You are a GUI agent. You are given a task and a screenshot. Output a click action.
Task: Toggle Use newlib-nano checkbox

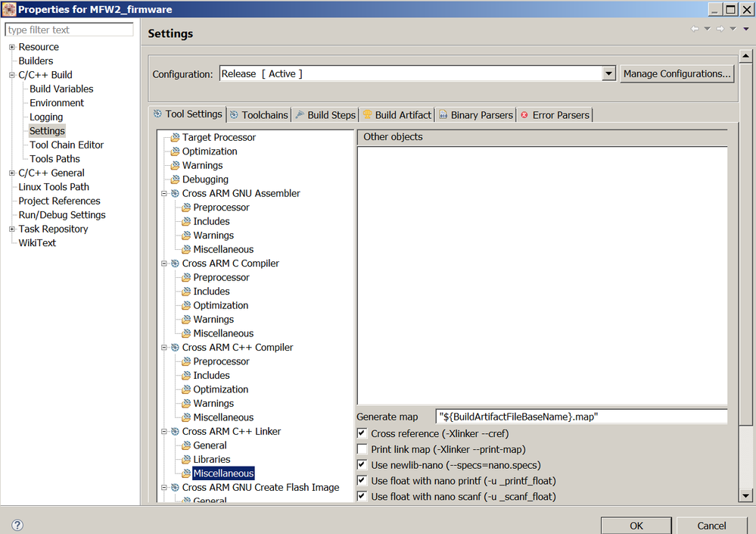pos(362,465)
